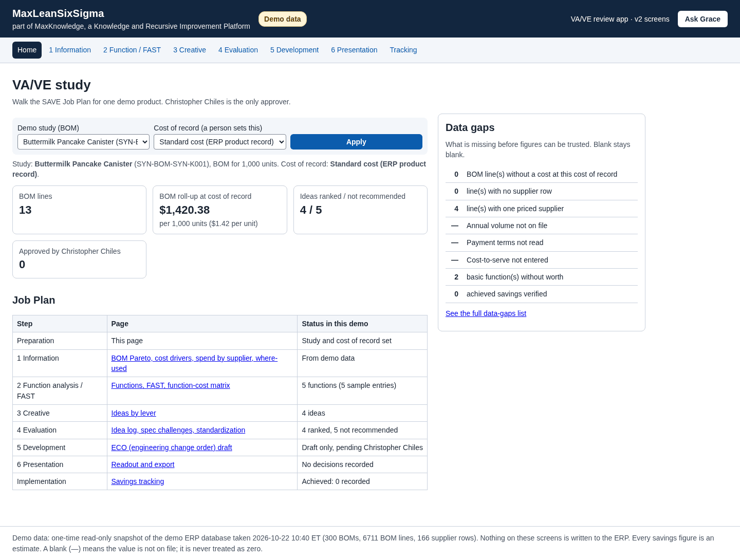The width and height of the screenshot is (740, 560).
Task: Click 'line(s) with one priced supplier' row
Action: [x=542, y=209]
